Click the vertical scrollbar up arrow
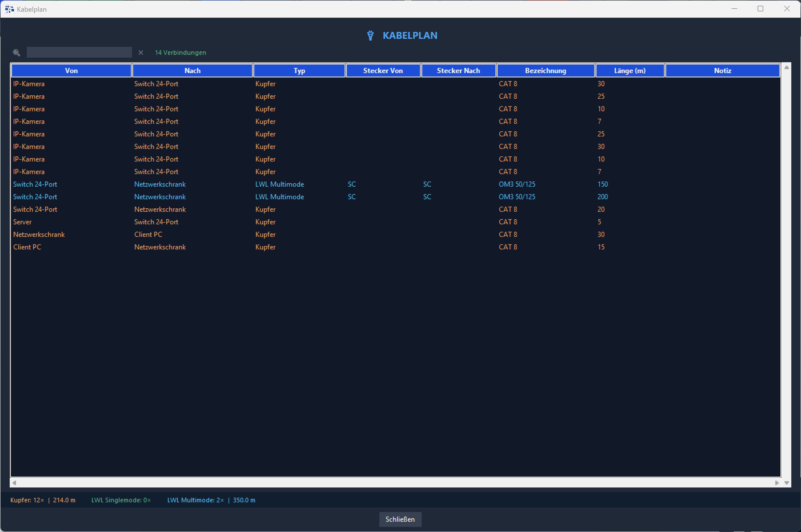 [786, 68]
